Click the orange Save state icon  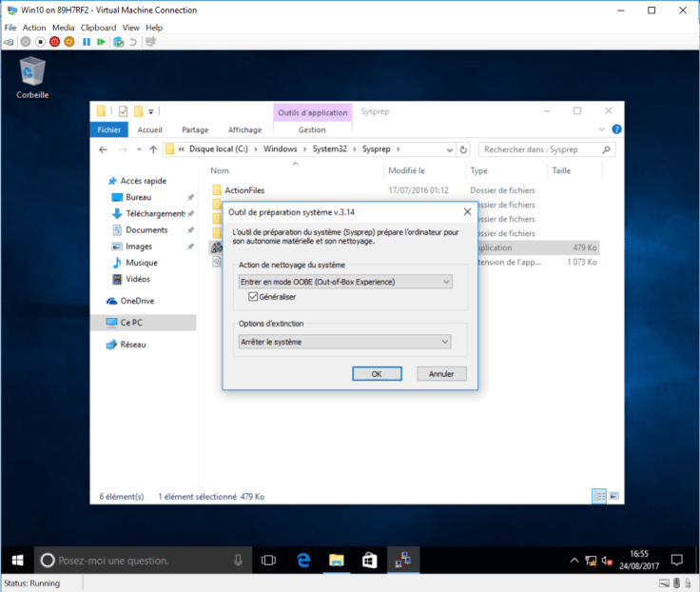pos(69,42)
